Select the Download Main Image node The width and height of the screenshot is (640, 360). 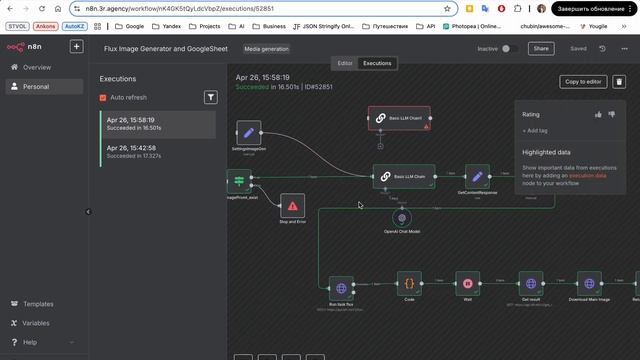[589, 284]
